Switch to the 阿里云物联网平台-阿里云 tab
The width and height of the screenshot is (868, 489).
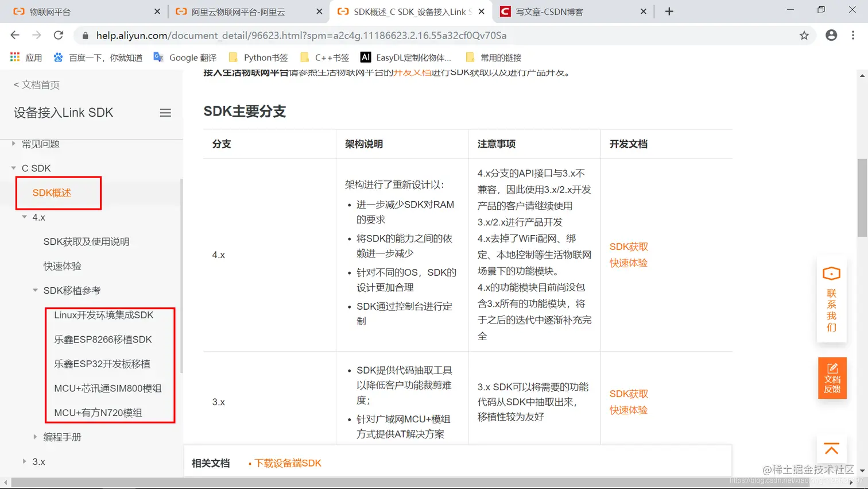pyautogui.click(x=249, y=11)
